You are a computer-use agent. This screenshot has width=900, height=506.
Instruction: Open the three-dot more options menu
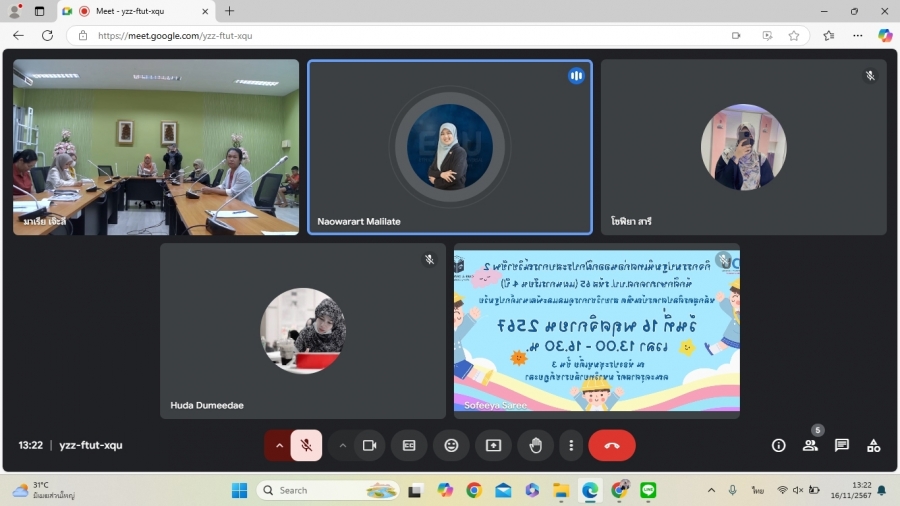570,445
